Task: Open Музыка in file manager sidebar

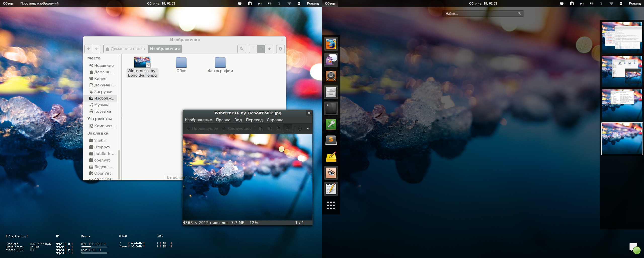Action: coord(99,105)
